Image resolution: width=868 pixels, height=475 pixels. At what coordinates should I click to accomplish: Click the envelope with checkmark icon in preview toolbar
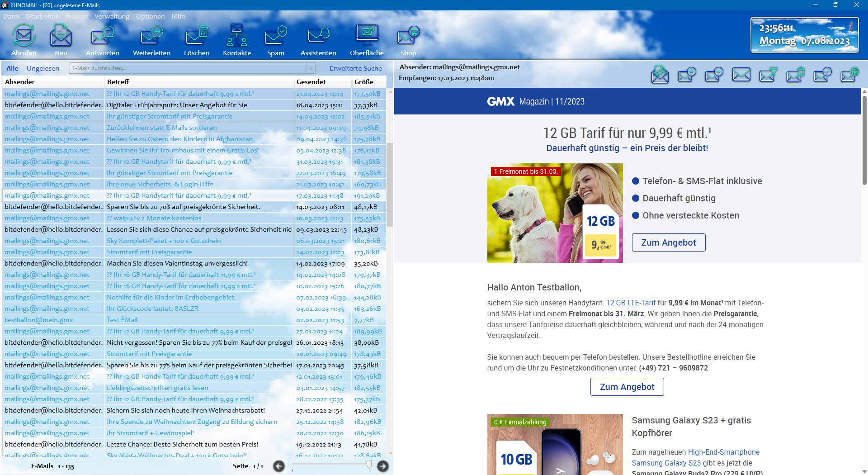pos(822,74)
